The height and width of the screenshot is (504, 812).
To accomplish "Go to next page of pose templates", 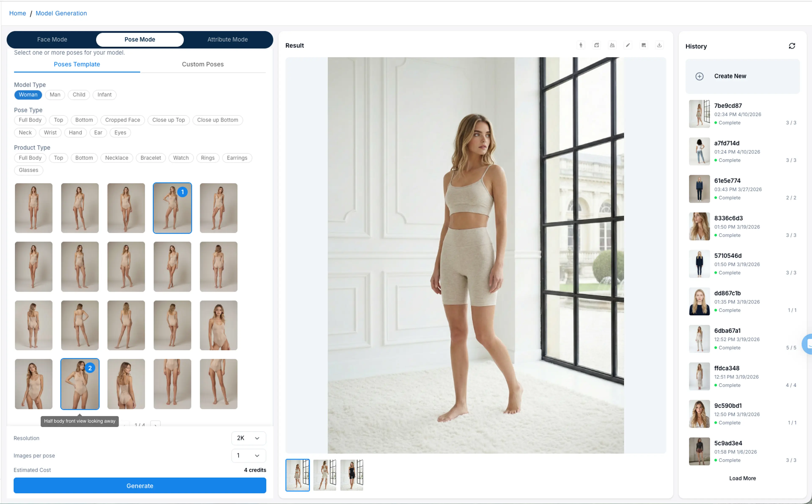I will coord(155,425).
